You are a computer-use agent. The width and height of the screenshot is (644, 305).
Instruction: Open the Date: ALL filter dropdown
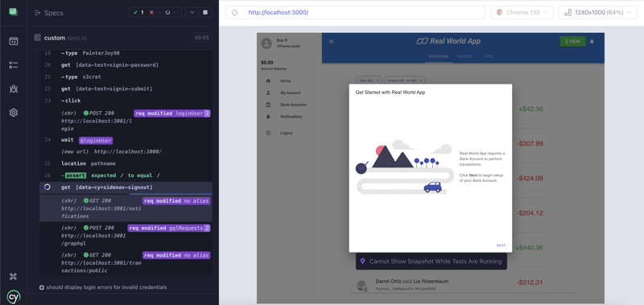coord(369,80)
